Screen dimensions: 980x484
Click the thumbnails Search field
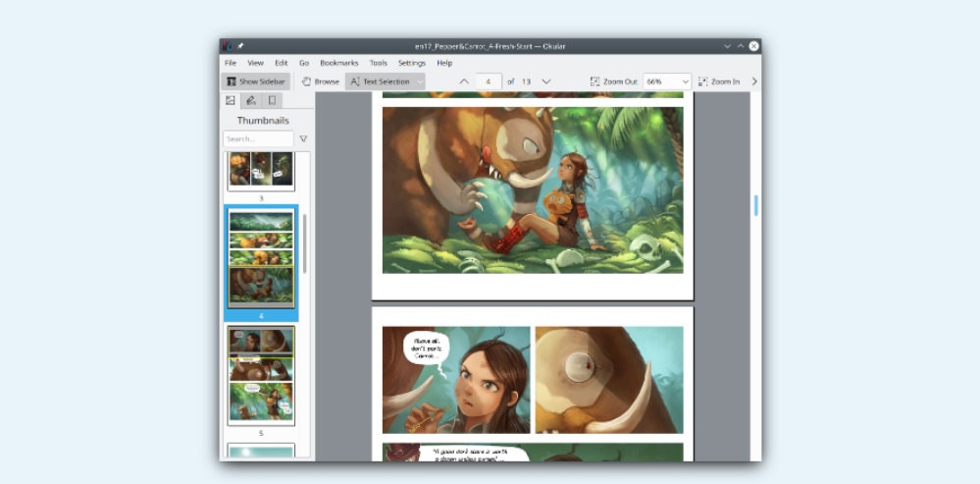(259, 138)
